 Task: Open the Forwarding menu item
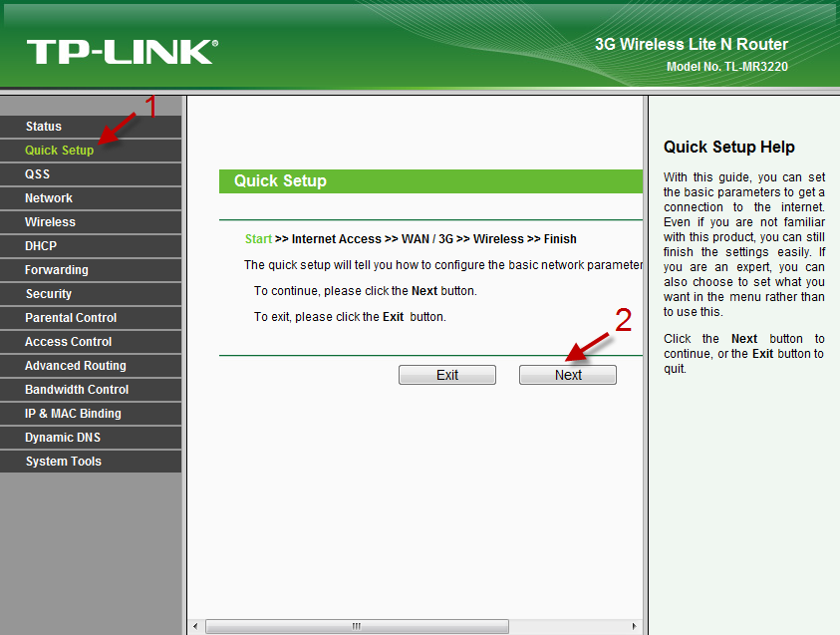tap(91, 270)
